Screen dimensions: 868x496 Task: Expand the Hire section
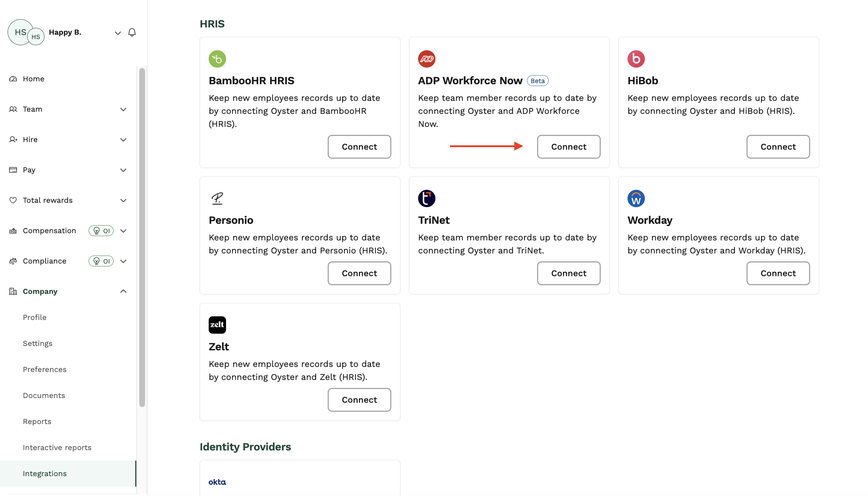pos(123,140)
